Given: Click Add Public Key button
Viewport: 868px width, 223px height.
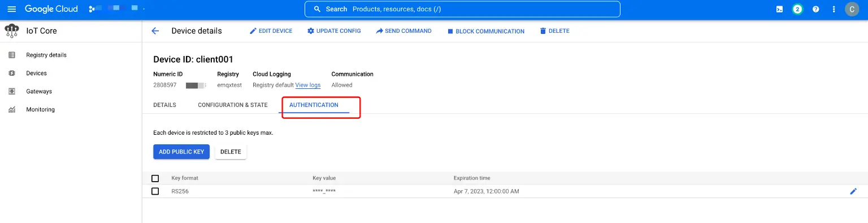Looking at the screenshot, I should (181, 152).
